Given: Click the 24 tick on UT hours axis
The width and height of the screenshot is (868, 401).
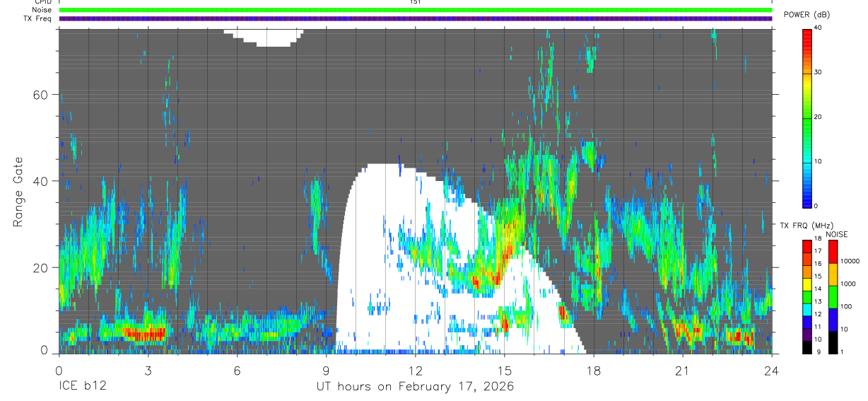Looking at the screenshot, I should tap(772, 370).
